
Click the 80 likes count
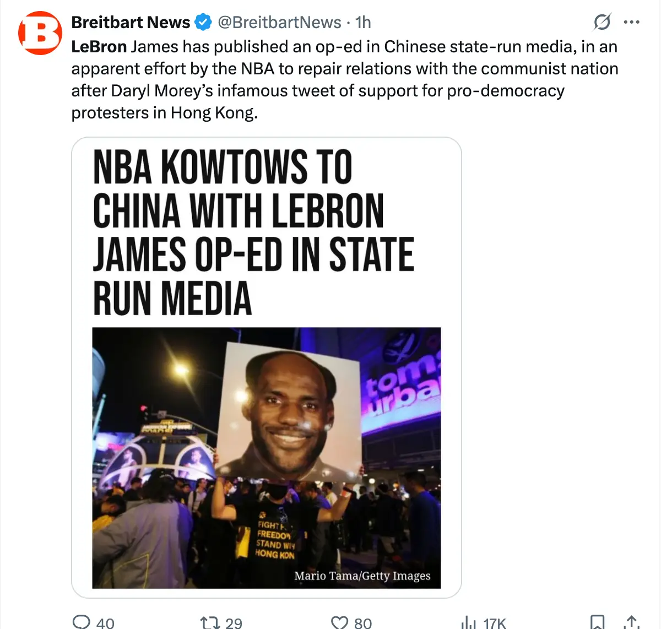362,623
